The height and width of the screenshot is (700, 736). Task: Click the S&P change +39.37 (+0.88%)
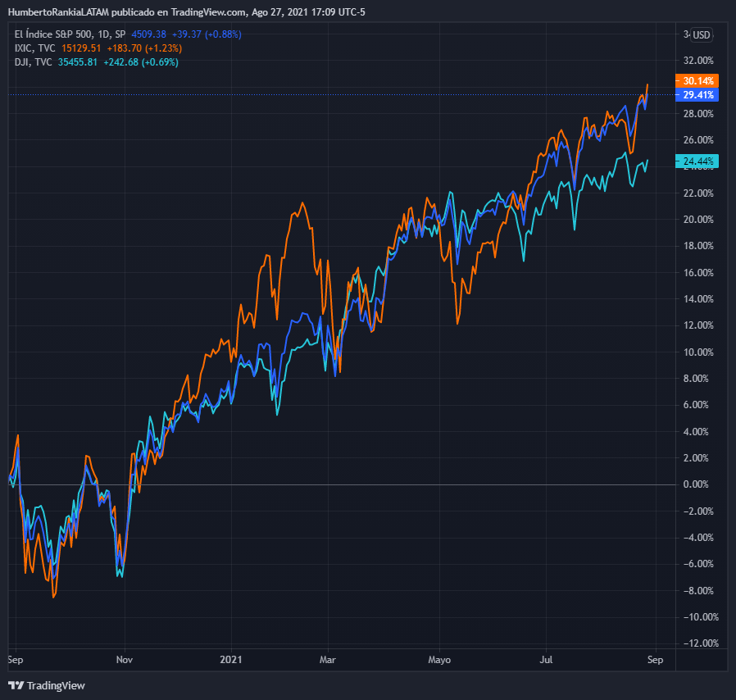click(x=207, y=34)
